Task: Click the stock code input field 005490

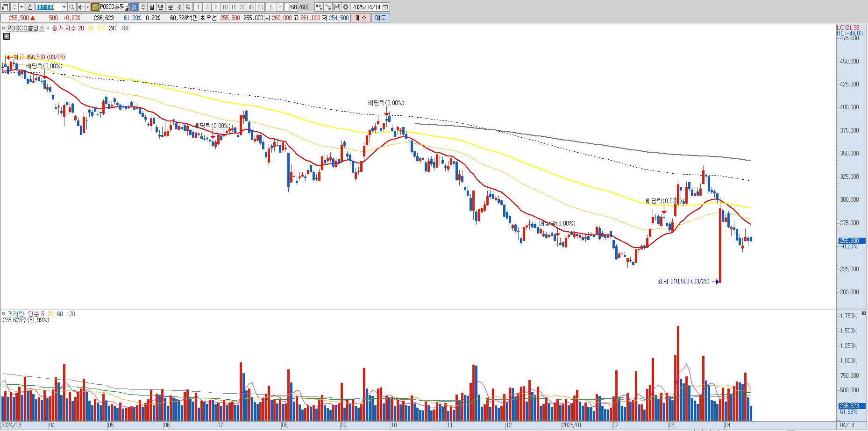Action: click(49, 7)
